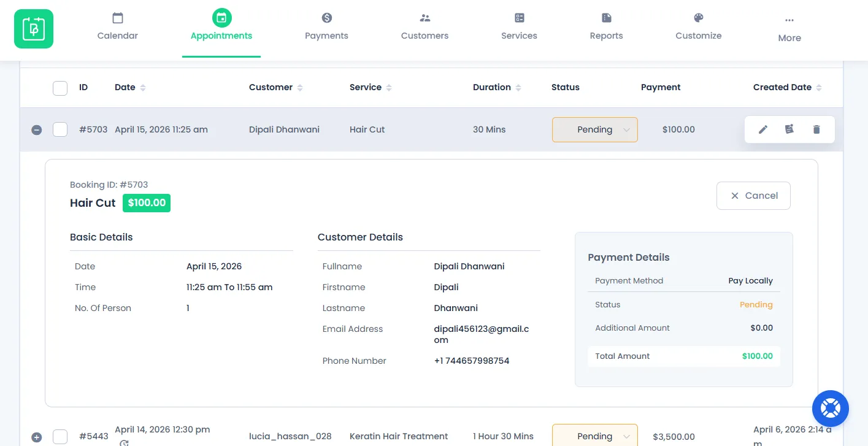
Task: Click the #5703 ID cell
Action: pyautogui.click(x=93, y=129)
